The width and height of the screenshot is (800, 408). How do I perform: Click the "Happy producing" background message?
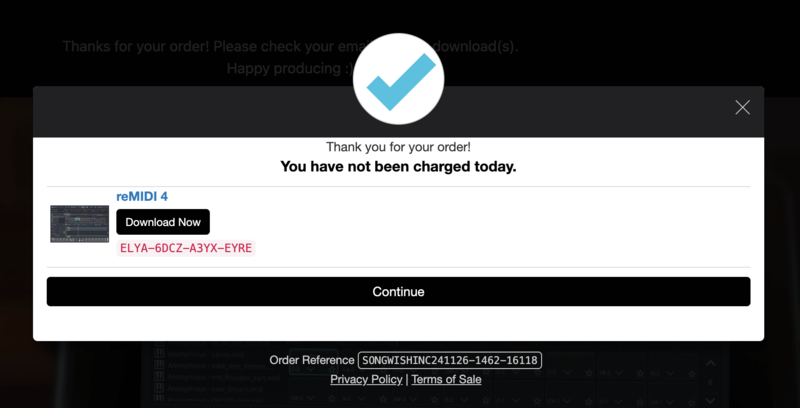pyautogui.click(x=286, y=68)
